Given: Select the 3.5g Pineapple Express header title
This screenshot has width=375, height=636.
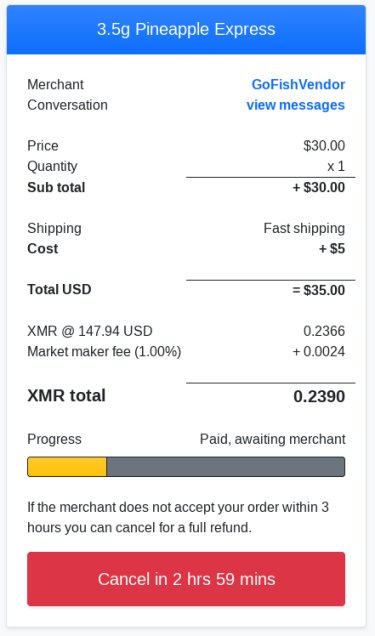Looking at the screenshot, I should pos(186,29).
